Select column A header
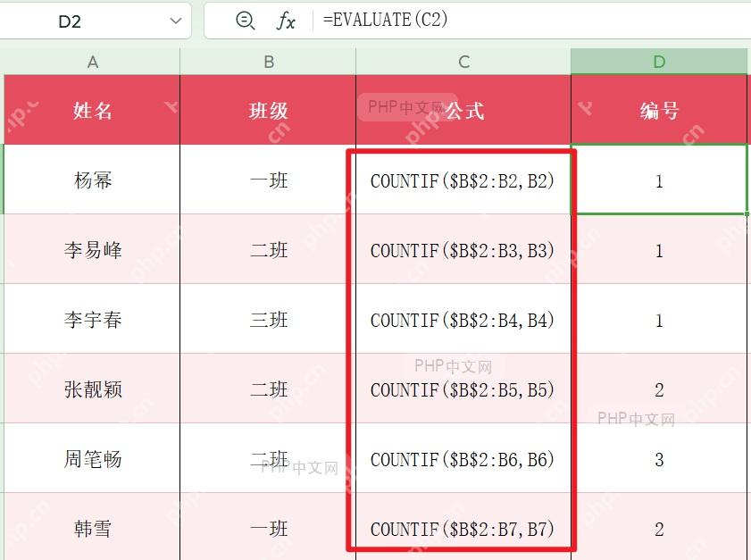The height and width of the screenshot is (560, 751). [x=93, y=62]
